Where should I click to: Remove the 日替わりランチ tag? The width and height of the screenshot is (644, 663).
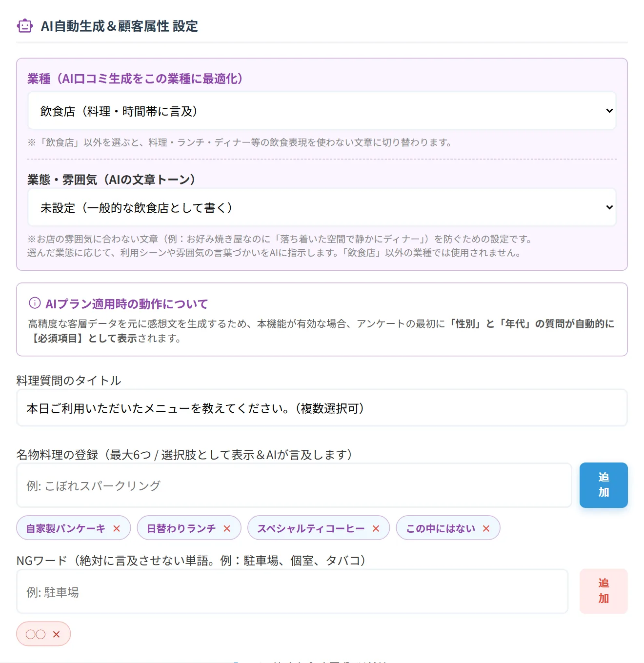(x=227, y=528)
